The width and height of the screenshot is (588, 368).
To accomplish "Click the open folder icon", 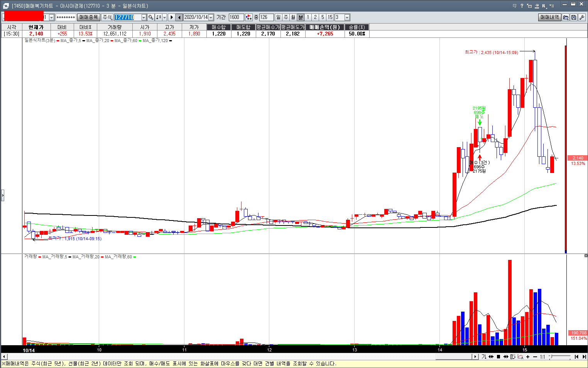I will click(566, 17).
